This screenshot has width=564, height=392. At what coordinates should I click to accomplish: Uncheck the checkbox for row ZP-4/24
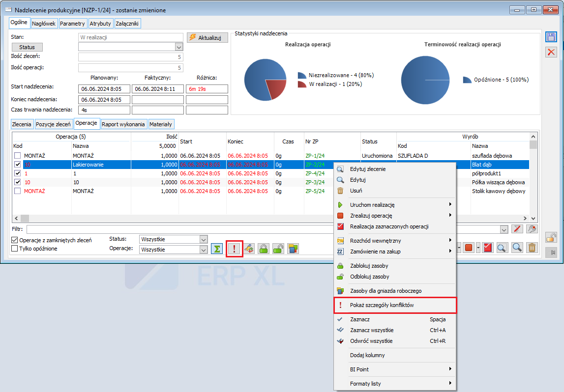coord(17,173)
